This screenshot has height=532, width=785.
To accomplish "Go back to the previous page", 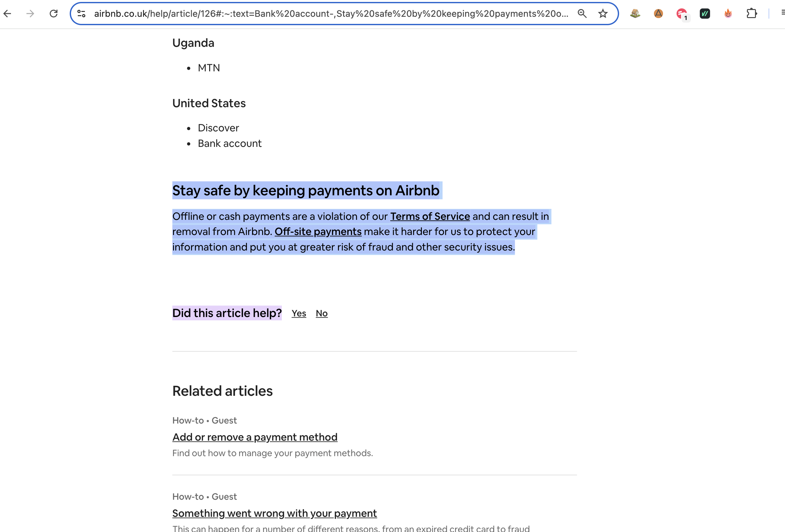I will (7, 14).
